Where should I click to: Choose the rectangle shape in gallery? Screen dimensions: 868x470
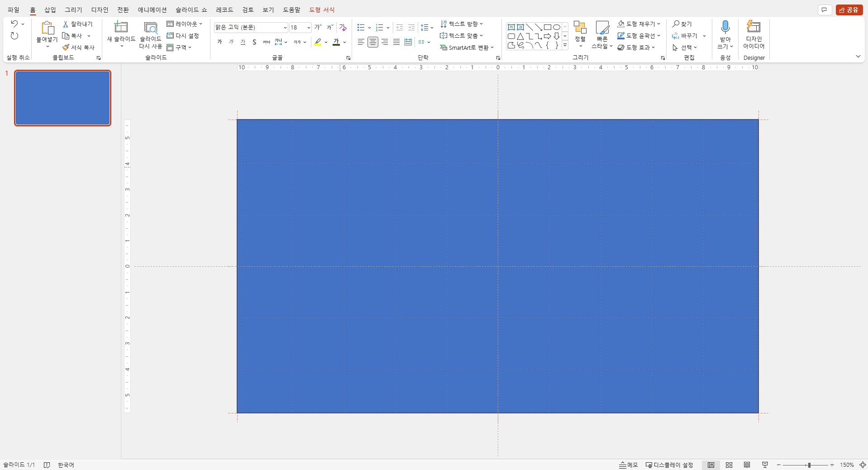tap(548, 27)
